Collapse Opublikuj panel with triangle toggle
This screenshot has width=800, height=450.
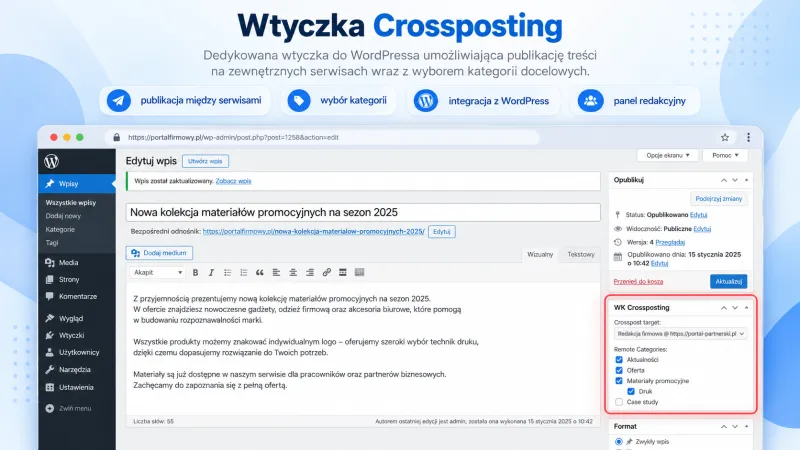click(746, 180)
